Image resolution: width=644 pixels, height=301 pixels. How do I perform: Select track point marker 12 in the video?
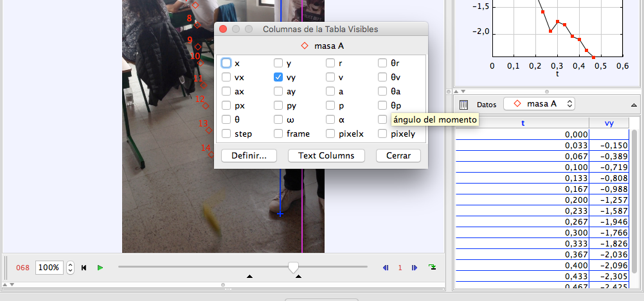point(206,106)
